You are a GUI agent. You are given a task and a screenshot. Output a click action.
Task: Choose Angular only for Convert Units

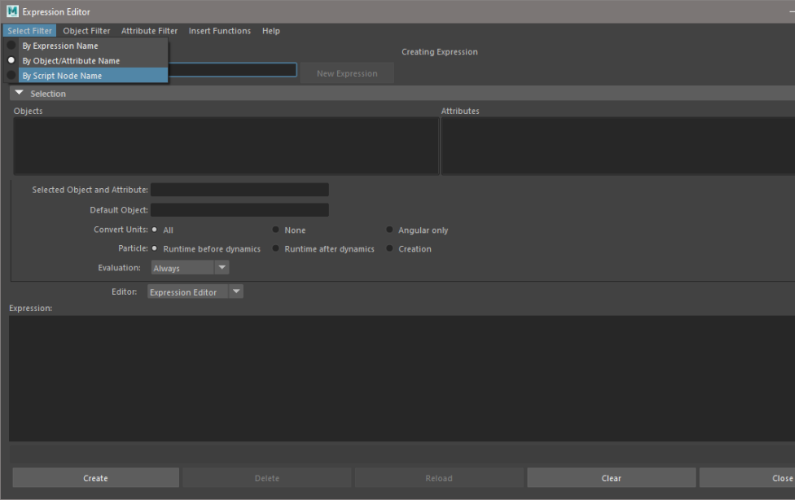[389, 230]
